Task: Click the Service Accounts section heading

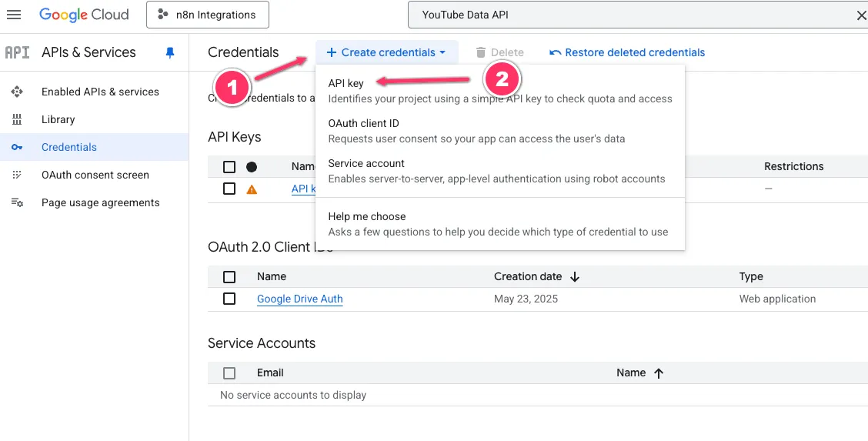Action: (x=262, y=343)
